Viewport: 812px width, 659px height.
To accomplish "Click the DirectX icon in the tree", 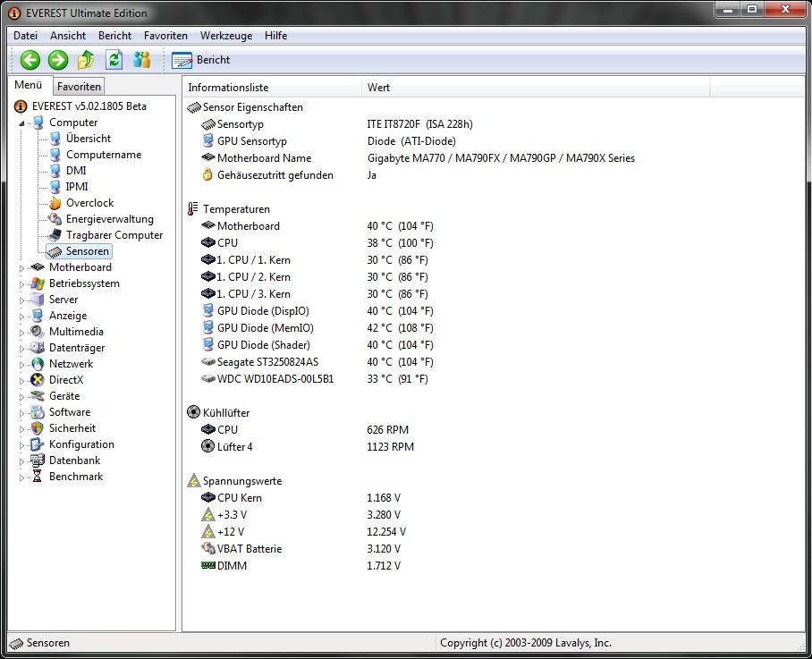I will (38, 380).
